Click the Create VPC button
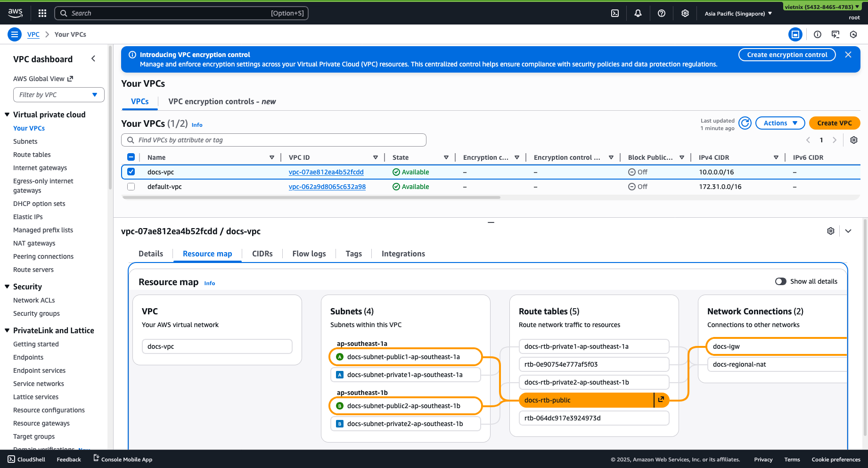 (x=835, y=123)
